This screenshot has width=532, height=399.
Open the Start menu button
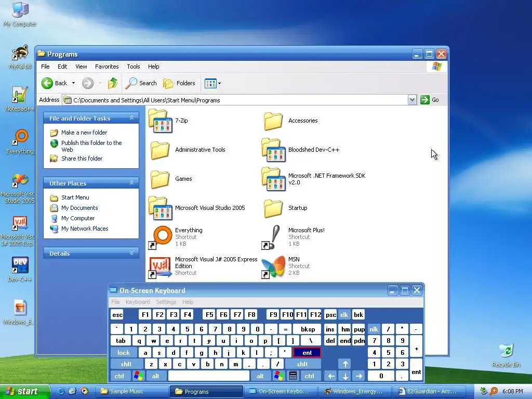point(25,391)
